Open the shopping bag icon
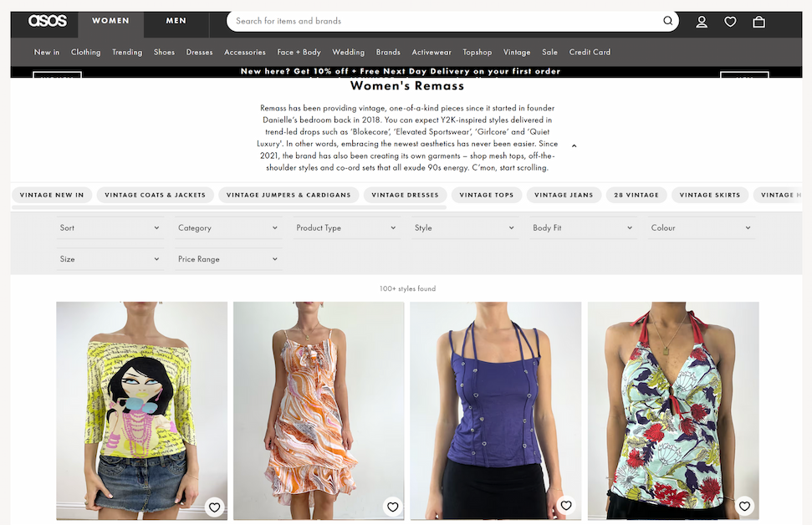The image size is (812, 525). [758, 22]
